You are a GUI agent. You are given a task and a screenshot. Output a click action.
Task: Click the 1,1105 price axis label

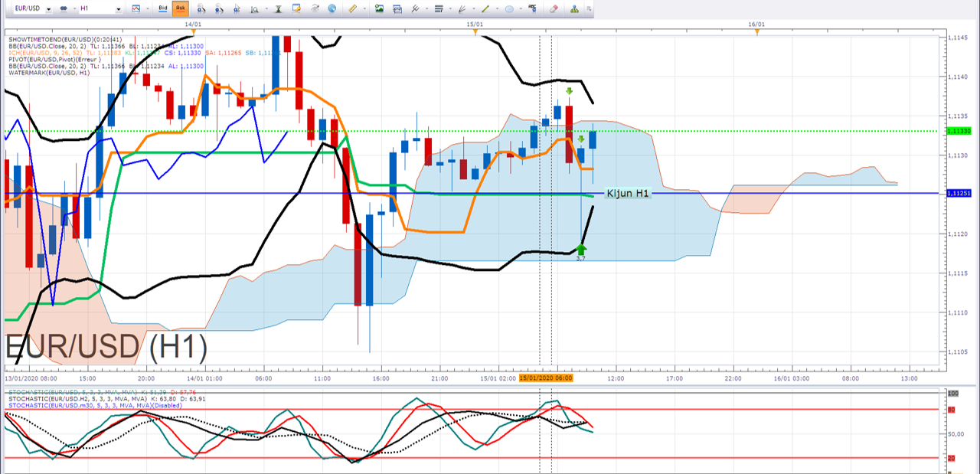(959, 352)
